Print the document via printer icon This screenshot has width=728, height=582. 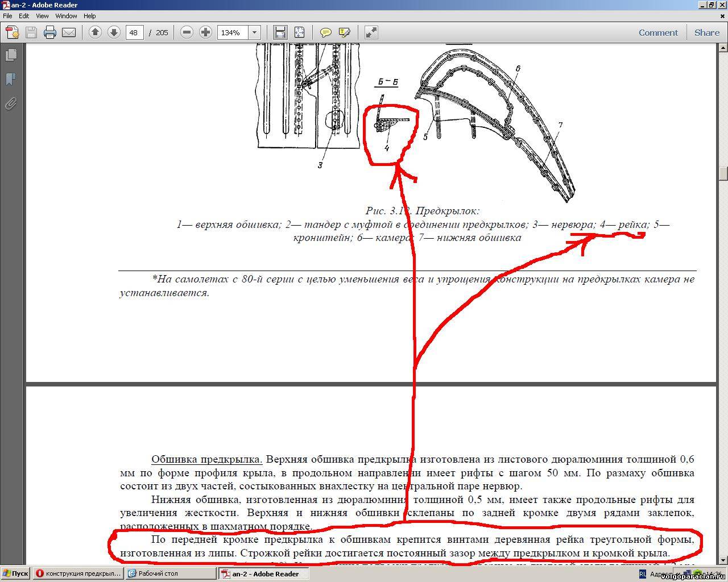coord(50,32)
